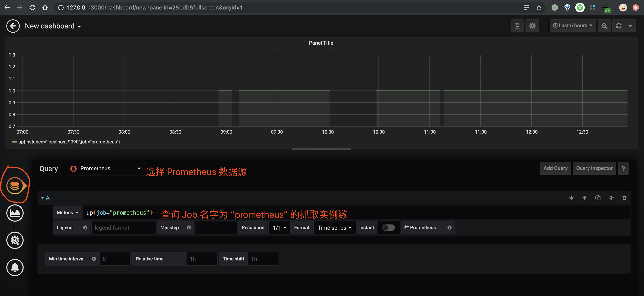Open the Prometheus data source dropdown
This screenshot has width=644, height=296.
click(105, 169)
